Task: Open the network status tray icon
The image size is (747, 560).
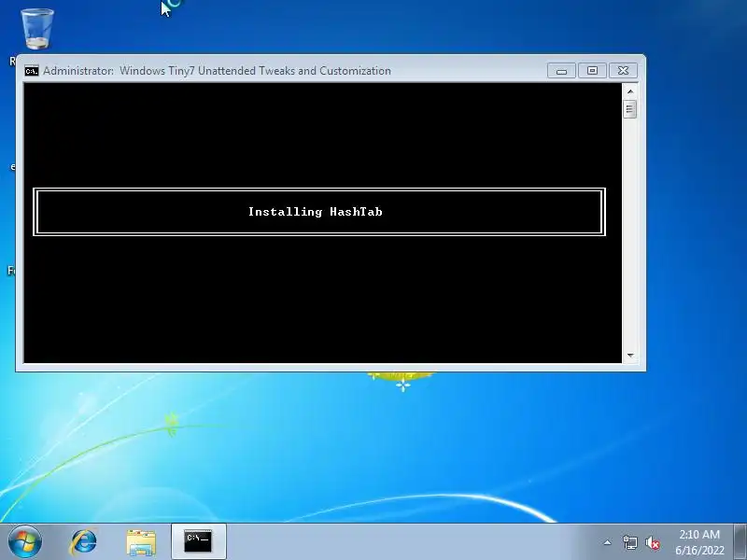Action: point(629,542)
